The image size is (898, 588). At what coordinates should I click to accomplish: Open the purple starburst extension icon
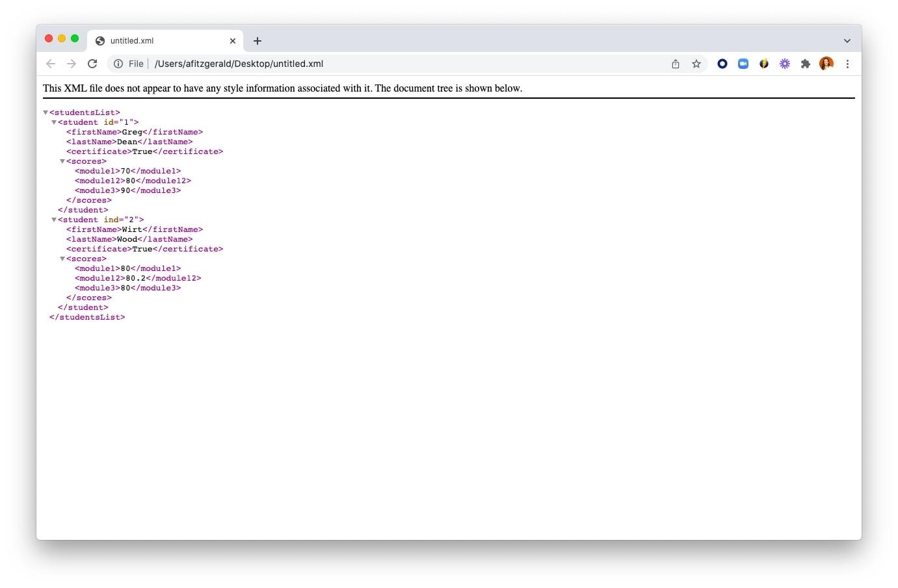[785, 64]
